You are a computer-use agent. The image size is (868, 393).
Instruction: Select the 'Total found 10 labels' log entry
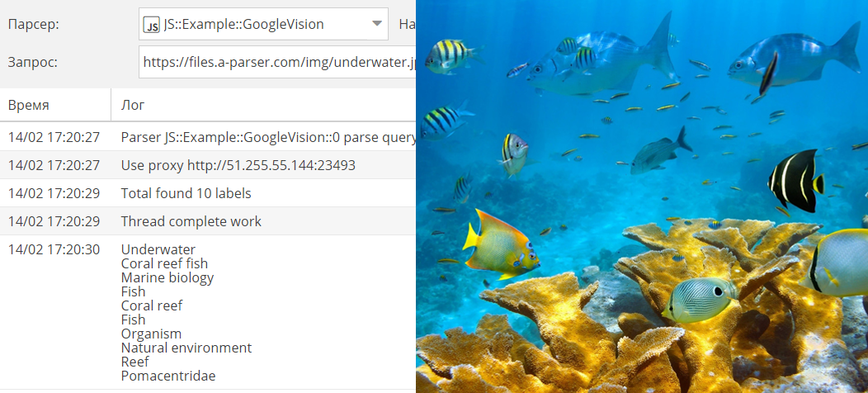coord(208,193)
